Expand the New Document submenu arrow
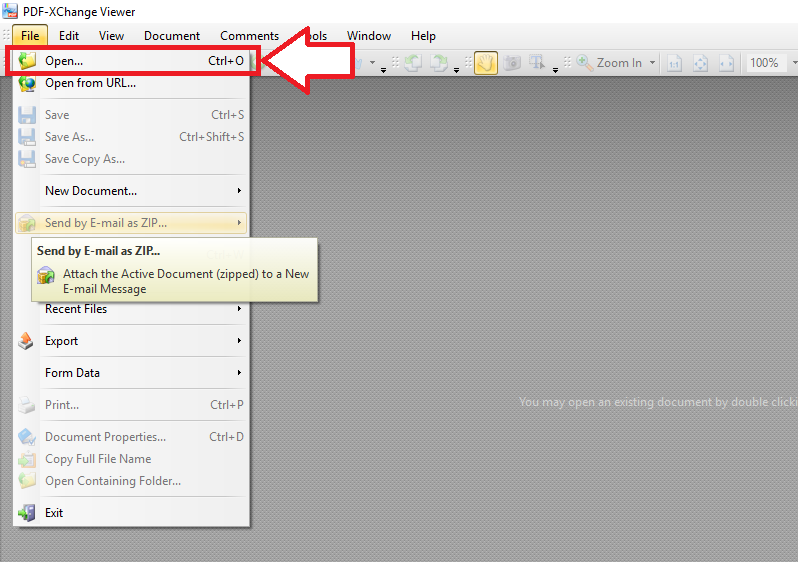Viewport: 798px width, 562px height. [x=239, y=190]
